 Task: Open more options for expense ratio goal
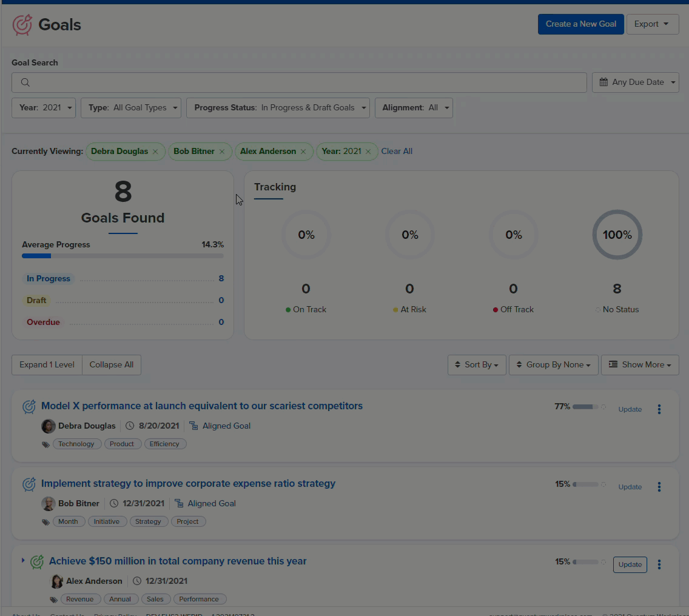tap(659, 487)
